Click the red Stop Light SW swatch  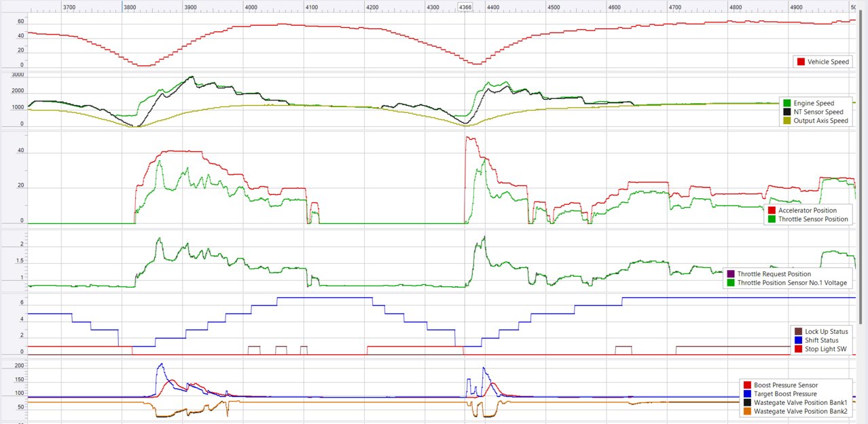(x=798, y=349)
